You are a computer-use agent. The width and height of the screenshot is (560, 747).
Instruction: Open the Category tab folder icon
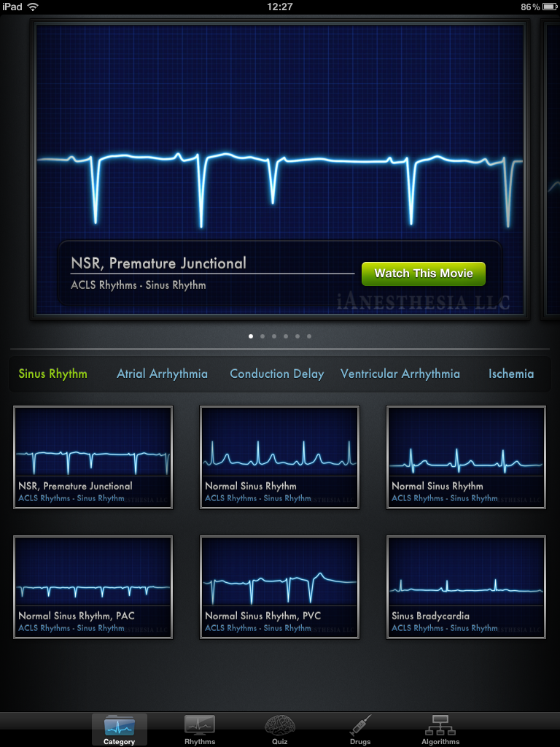(x=120, y=725)
